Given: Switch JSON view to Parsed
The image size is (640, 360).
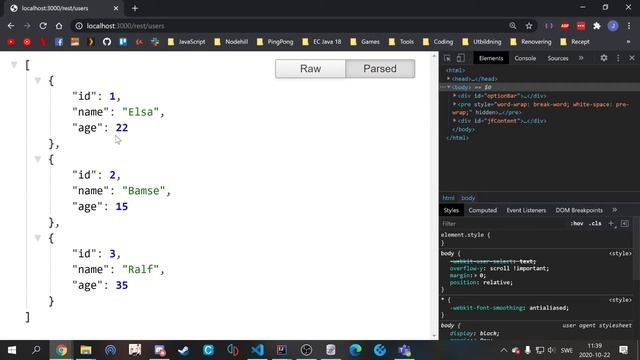Looking at the screenshot, I should click(380, 69).
